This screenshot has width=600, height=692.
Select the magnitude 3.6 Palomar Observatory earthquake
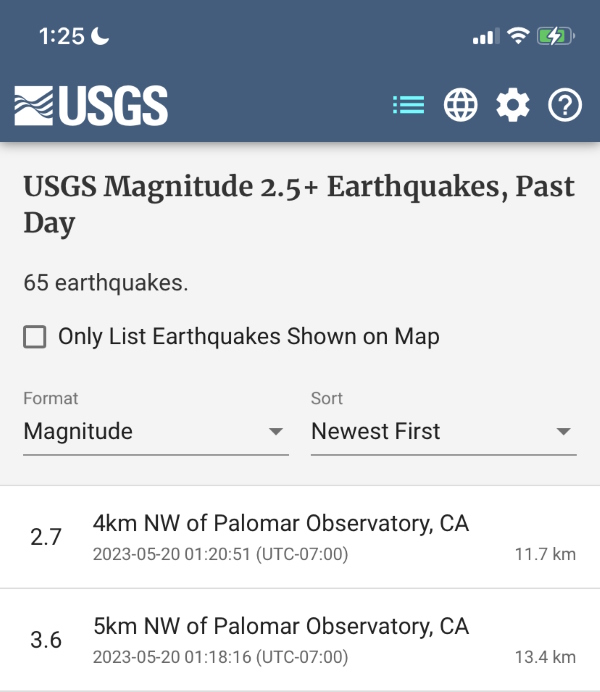(300, 640)
